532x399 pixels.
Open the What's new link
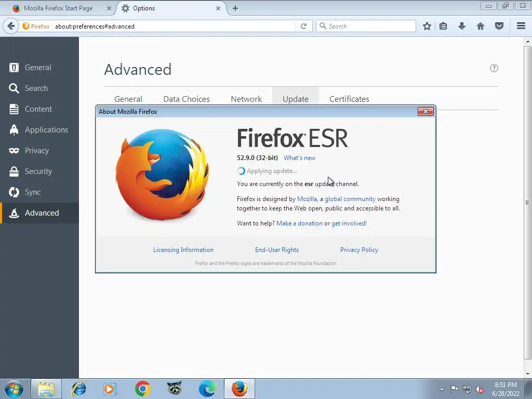tap(300, 158)
